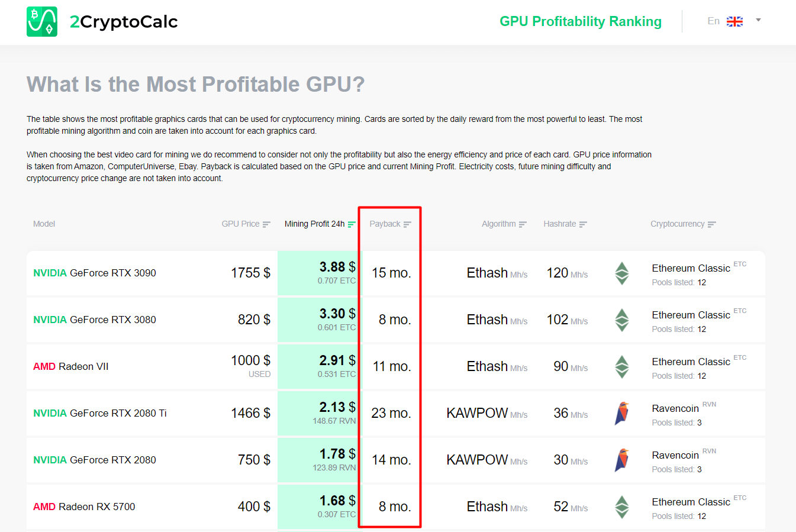Click the Ethereum Classic coin icon beside RTX 3090
The height and width of the screenshot is (532, 796).
click(622, 273)
